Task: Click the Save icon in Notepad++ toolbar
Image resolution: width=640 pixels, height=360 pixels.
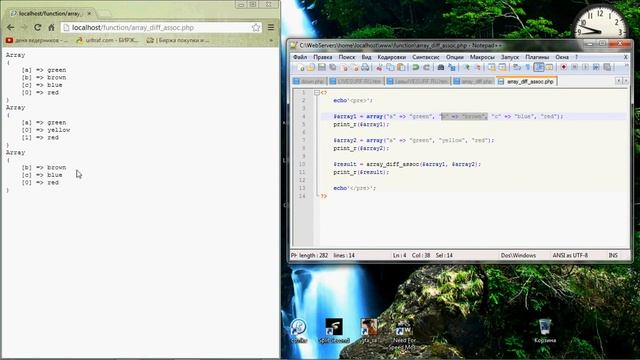Action: point(322,67)
